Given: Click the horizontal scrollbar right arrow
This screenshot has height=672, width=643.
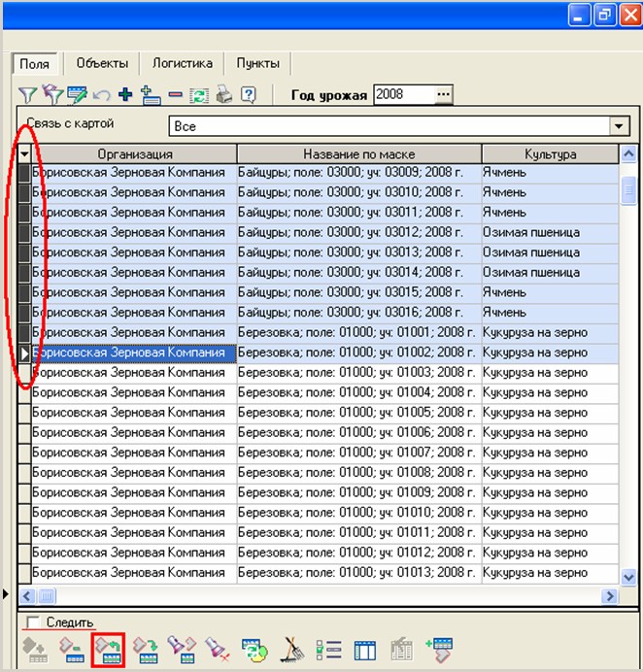Looking at the screenshot, I should pos(610,596).
